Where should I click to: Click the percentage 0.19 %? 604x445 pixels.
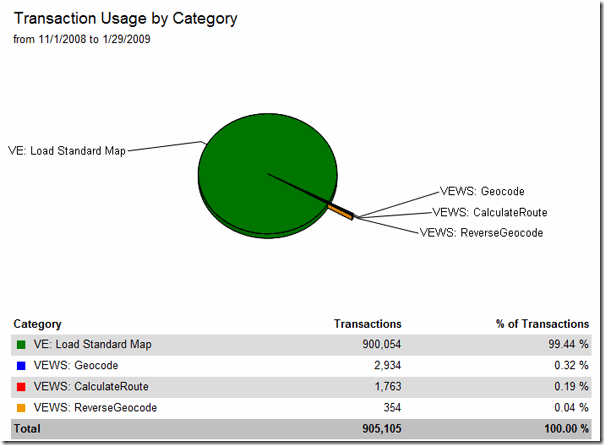tap(571, 386)
